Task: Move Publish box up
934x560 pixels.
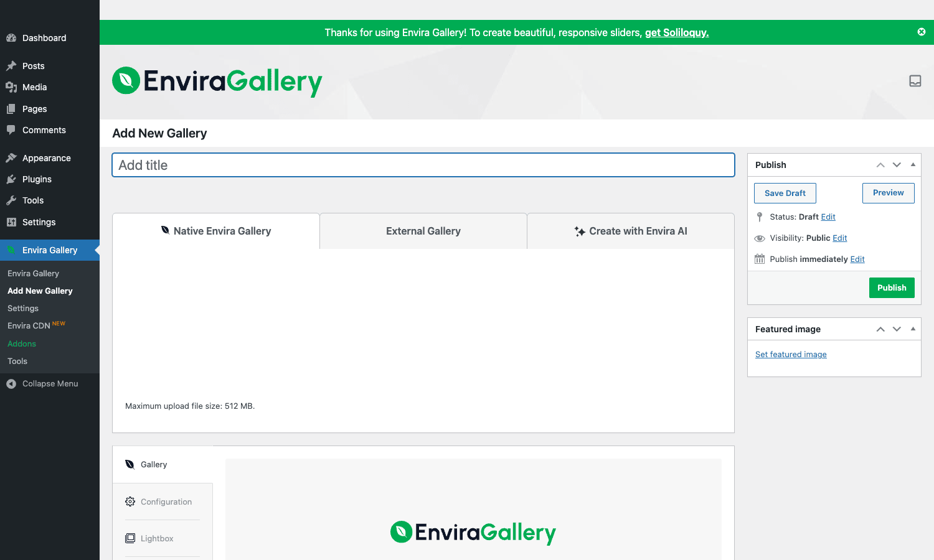Action: click(880, 165)
